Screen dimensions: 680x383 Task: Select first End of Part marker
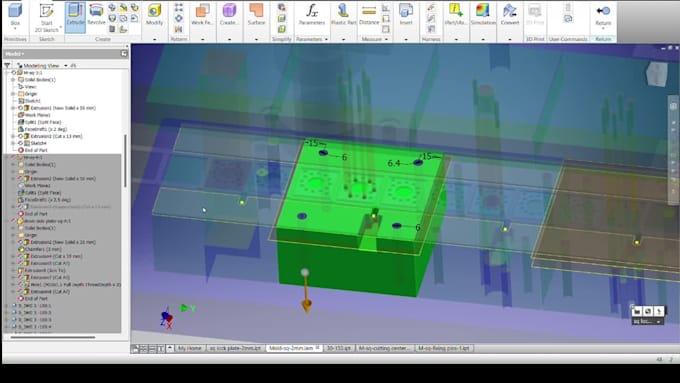(36, 150)
